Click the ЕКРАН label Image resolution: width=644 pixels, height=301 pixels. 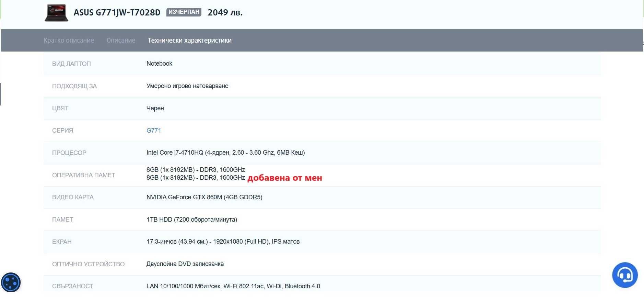point(62,242)
